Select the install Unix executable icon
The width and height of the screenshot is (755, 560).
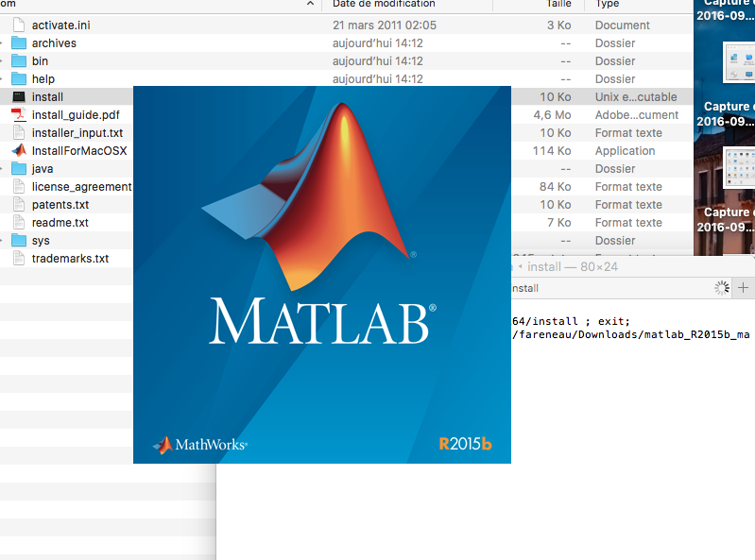19,97
